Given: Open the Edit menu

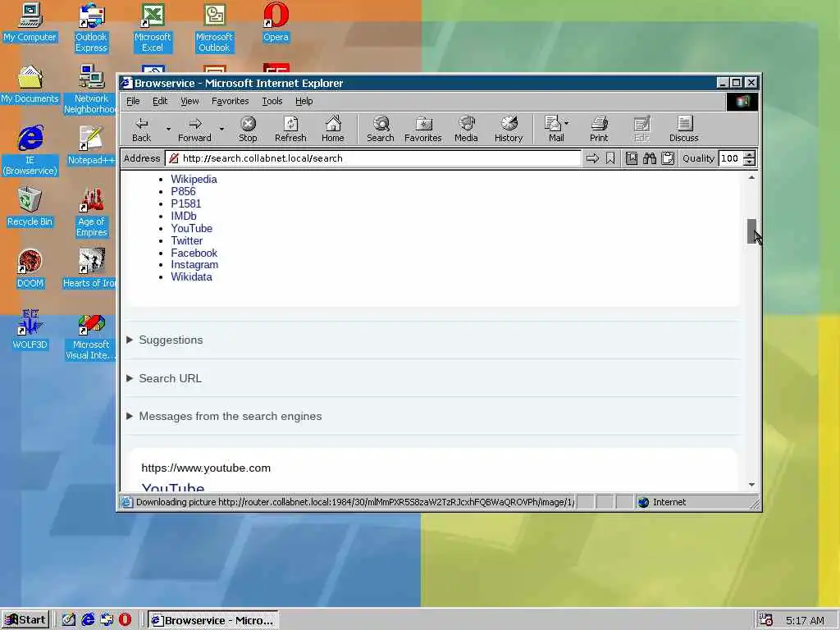Looking at the screenshot, I should (x=160, y=101).
